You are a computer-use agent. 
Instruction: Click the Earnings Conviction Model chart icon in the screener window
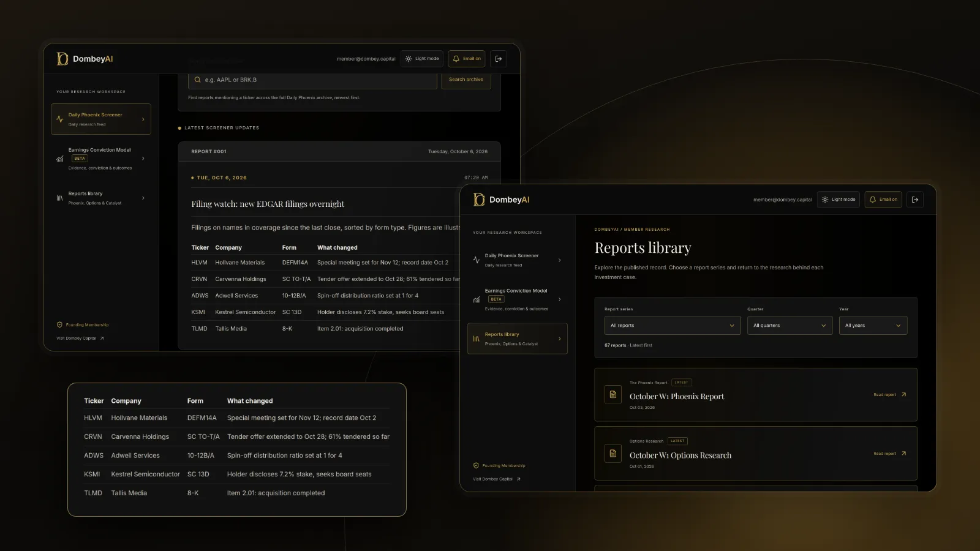[x=60, y=159]
